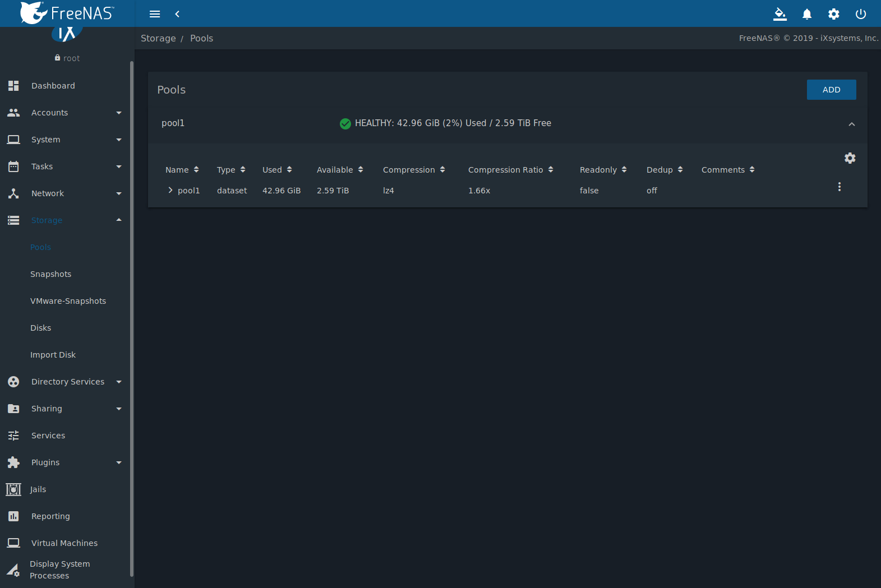Open Reporting page label
The width and height of the screenshot is (881, 588).
pos(50,516)
